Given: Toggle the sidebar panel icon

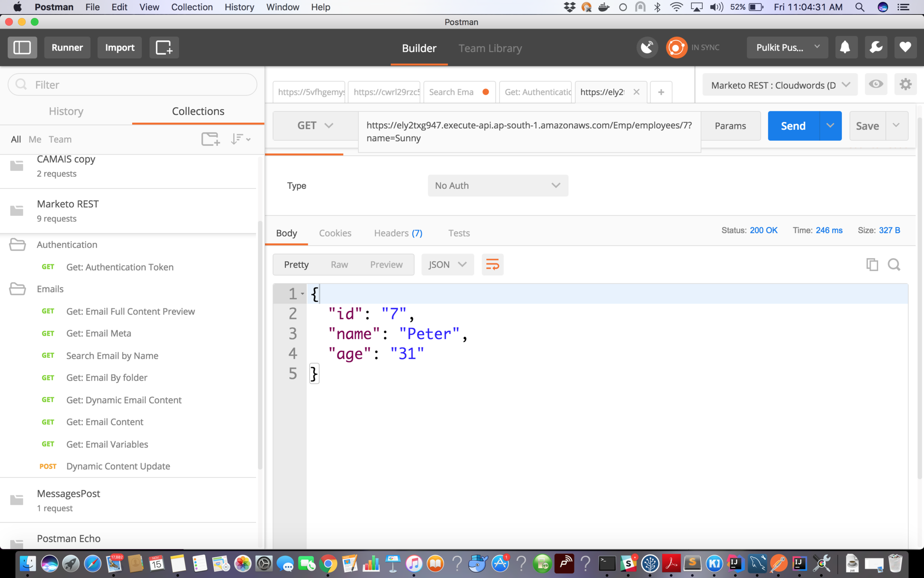Looking at the screenshot, I should (x=22, y=48).
